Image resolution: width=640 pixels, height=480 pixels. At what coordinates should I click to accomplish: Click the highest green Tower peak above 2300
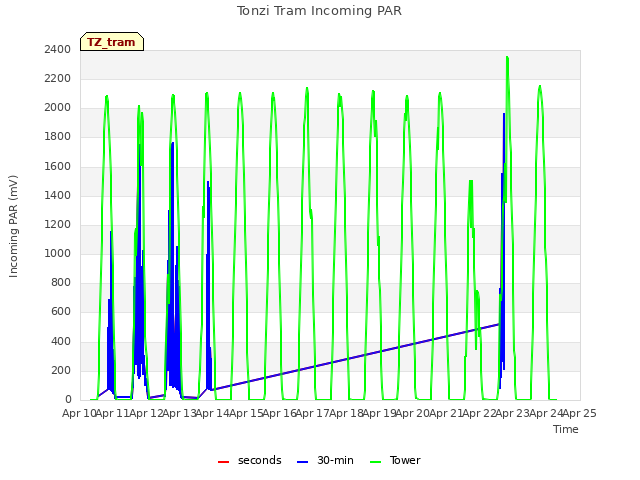507,58
